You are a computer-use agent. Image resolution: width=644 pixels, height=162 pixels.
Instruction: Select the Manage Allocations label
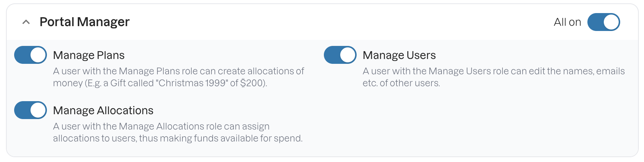(x=103, y=110)
